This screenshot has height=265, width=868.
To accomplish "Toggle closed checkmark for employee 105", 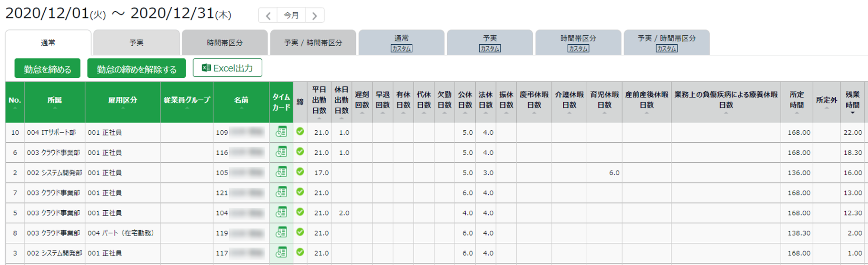I will pos(300,172).
